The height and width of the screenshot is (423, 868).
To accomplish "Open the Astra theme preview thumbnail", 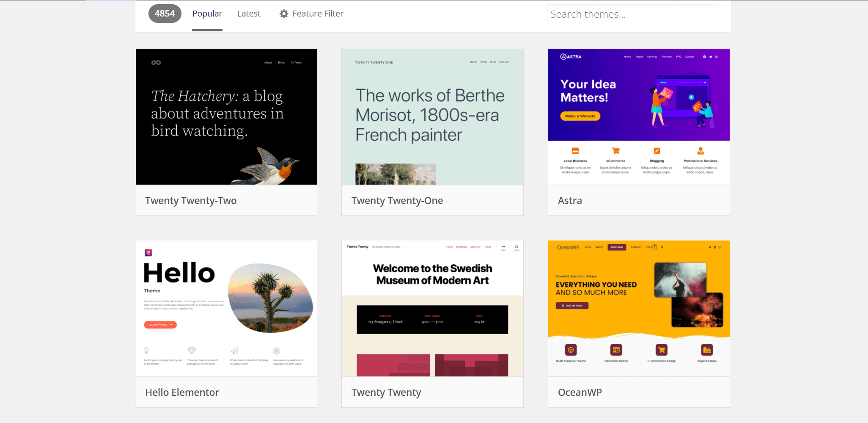I will [x=639, y=116].
